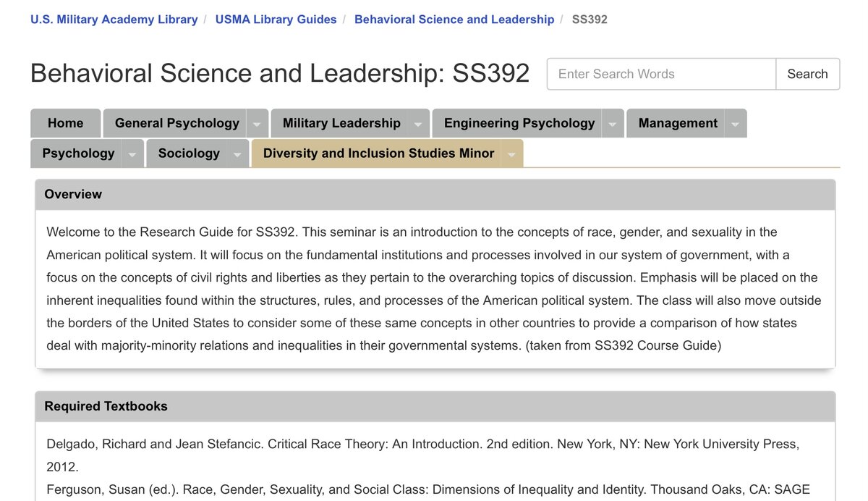The width and height of the screenshot is (868, 501).
Task: Select the Sociology tab
Action: (189, 153)
